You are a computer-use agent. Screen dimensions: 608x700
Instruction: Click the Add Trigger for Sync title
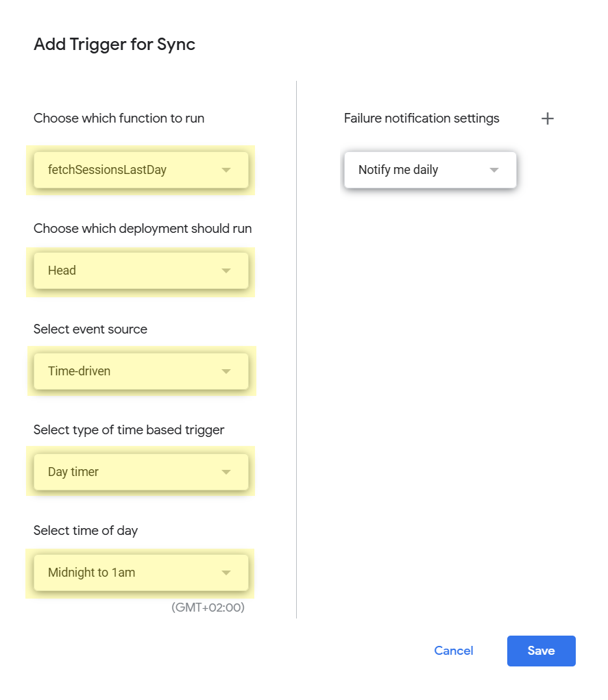[114, 45]
